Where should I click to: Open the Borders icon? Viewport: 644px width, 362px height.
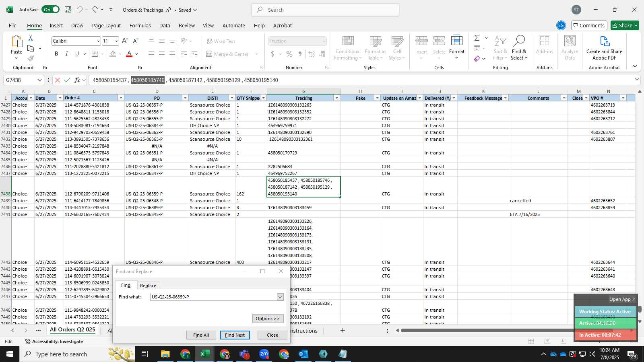pos(95,54)
